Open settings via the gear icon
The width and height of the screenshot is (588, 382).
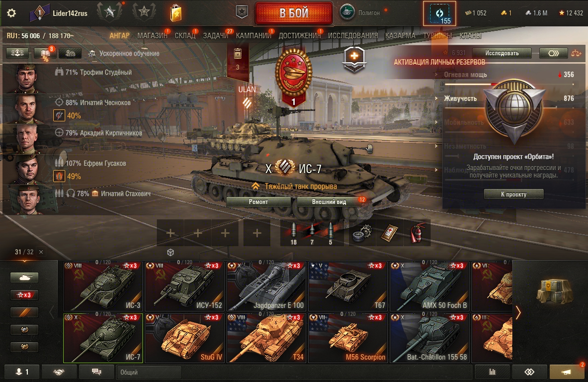[x=11, y=13]
